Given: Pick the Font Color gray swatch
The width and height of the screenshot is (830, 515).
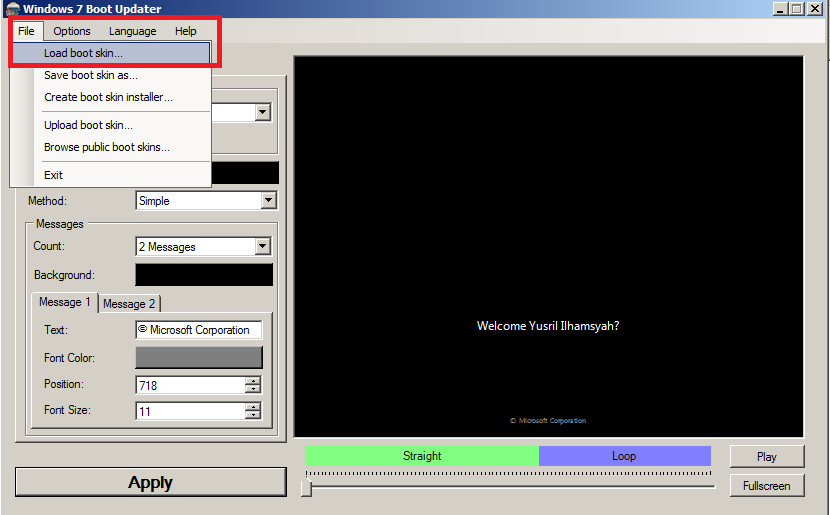Looking at the screenshot, I should coord(199,357).
